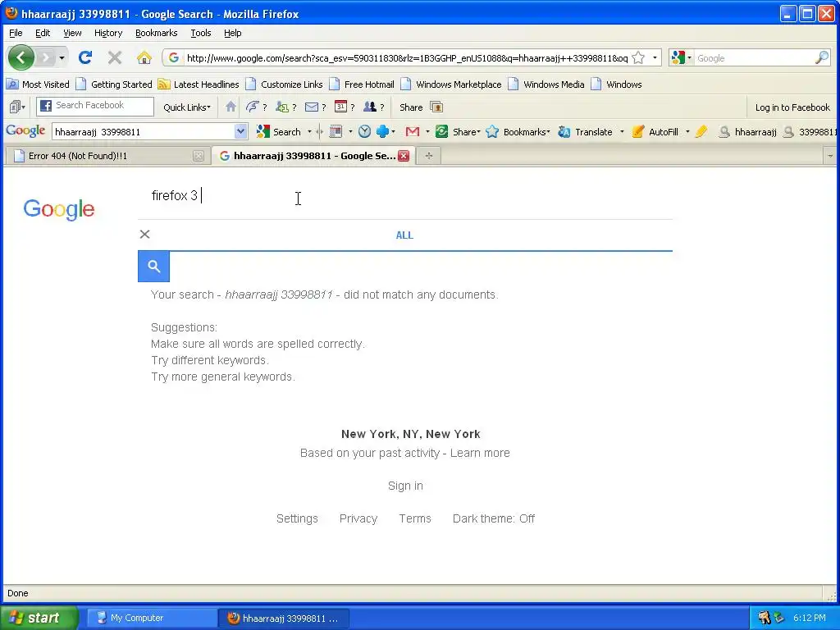Click the page search box containing firefox 3
840x630 pixels.
pos(405,195)
